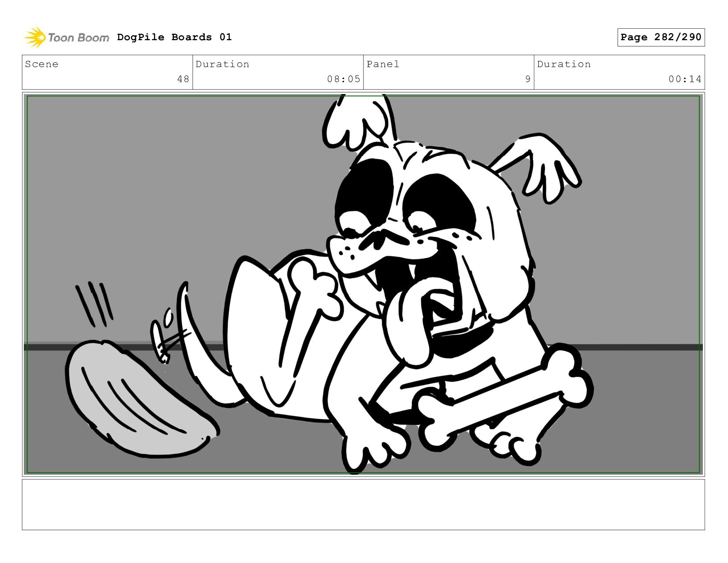The width and height of the screenshot is (728, 563).
Task: Click the Duration label beside Scene
Action: 222,64
